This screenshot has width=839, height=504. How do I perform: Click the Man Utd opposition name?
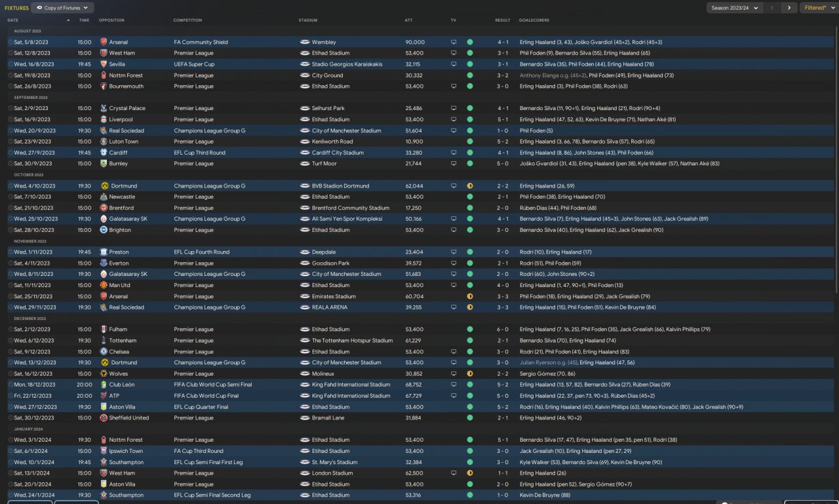click(x=119, y=285)
